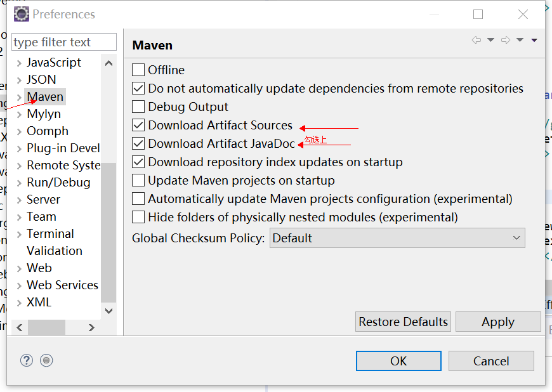Maximize the Preferences window

(478, 15)
